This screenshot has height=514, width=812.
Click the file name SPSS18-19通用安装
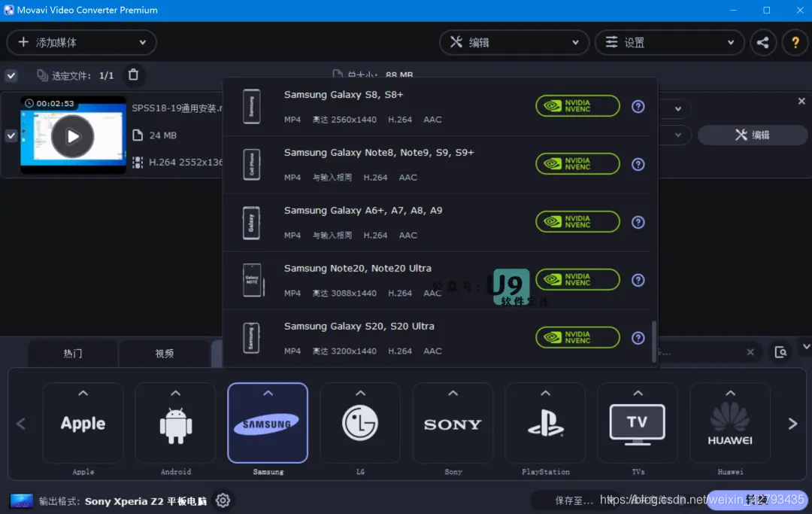point(177,108)
